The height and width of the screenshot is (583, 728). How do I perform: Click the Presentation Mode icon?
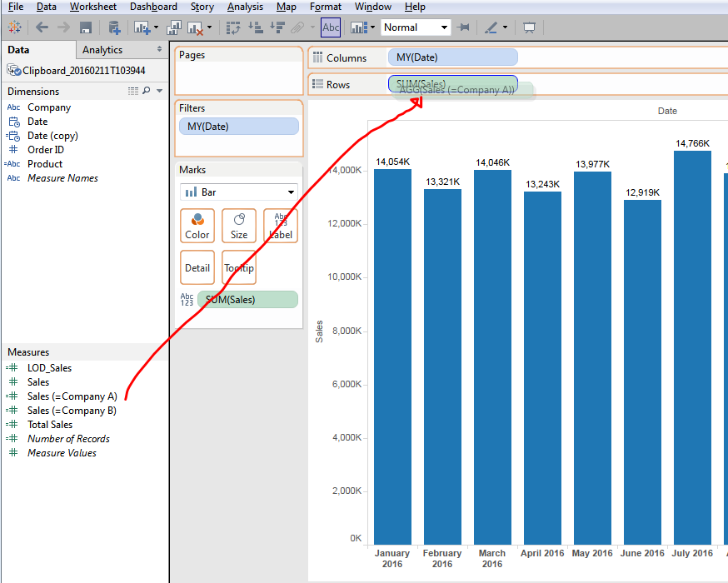[529, 27]
